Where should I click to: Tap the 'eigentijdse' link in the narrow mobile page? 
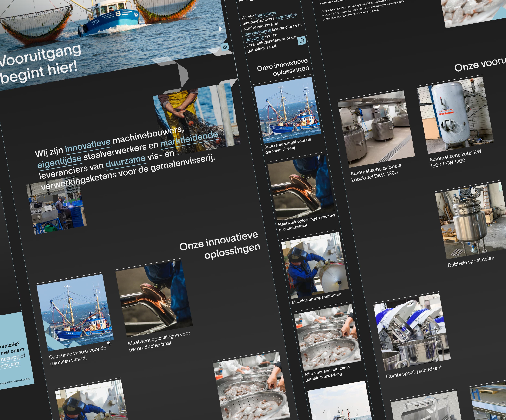point(286,16)
